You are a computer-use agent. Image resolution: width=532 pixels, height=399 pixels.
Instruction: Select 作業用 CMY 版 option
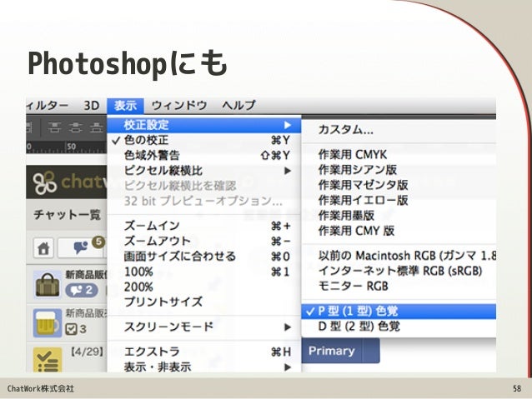coord(399,231)
